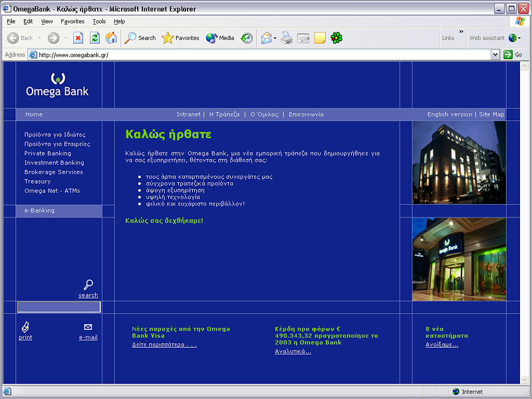
Task: Open the Treasury sidebar link
Action: 37,182
